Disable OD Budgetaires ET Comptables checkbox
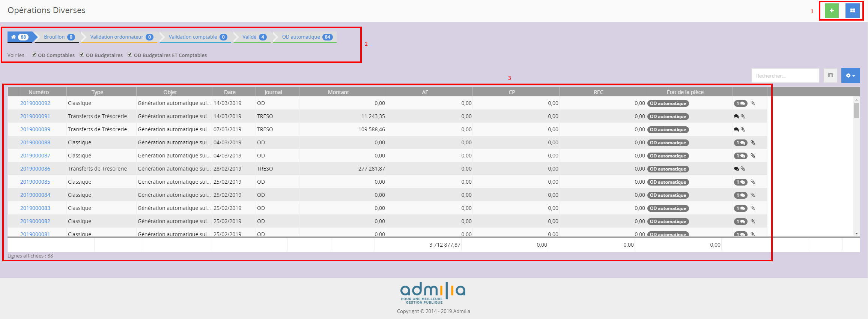 point(130,54)
